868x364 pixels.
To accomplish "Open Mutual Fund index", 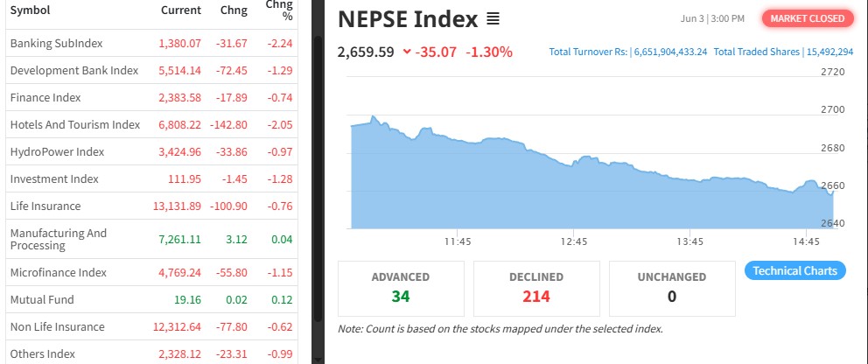I will pyautogui.click(x=42, y=299).
